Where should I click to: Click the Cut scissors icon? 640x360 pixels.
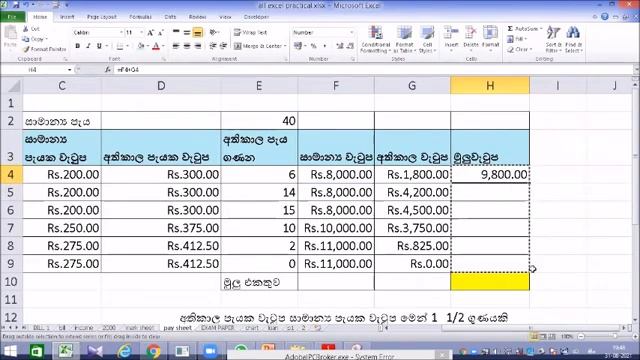(x=26, y=29)
